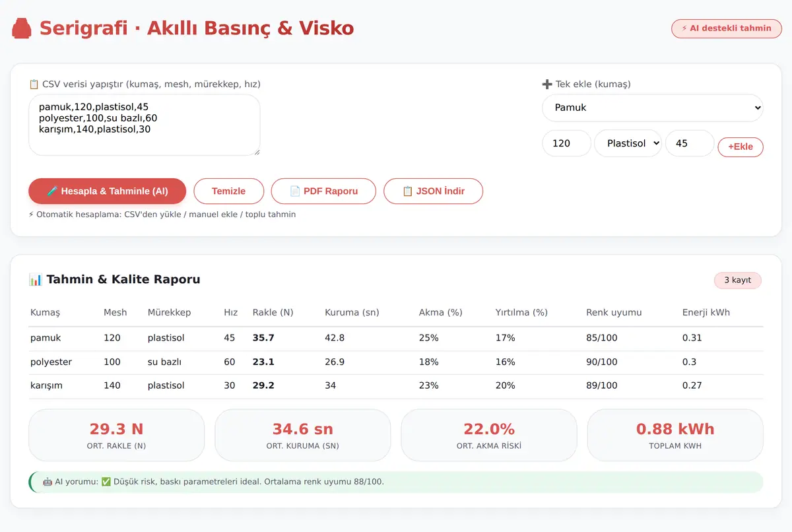
Task: Click the Kuruma (sn) column header
Action: 352,312
